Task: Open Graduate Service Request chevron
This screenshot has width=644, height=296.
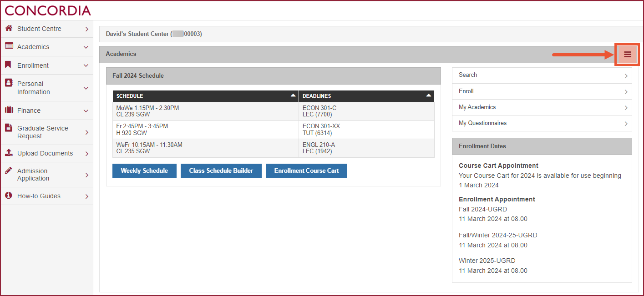Action: click(x=86, y=132)
